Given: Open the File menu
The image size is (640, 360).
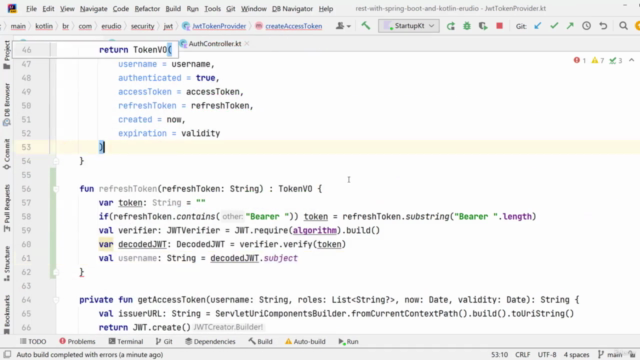Looking at the screenshot, I should click(31, 9).
